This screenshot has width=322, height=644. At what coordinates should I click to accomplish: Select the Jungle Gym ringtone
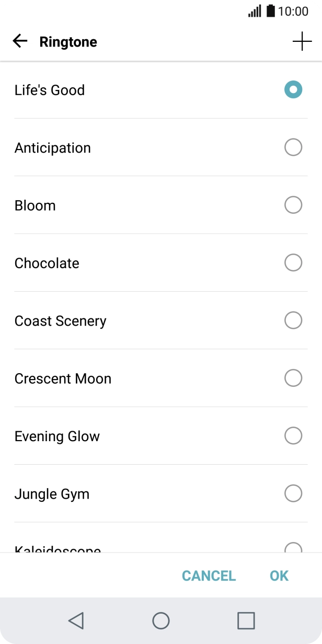click(x=293, y=493)
